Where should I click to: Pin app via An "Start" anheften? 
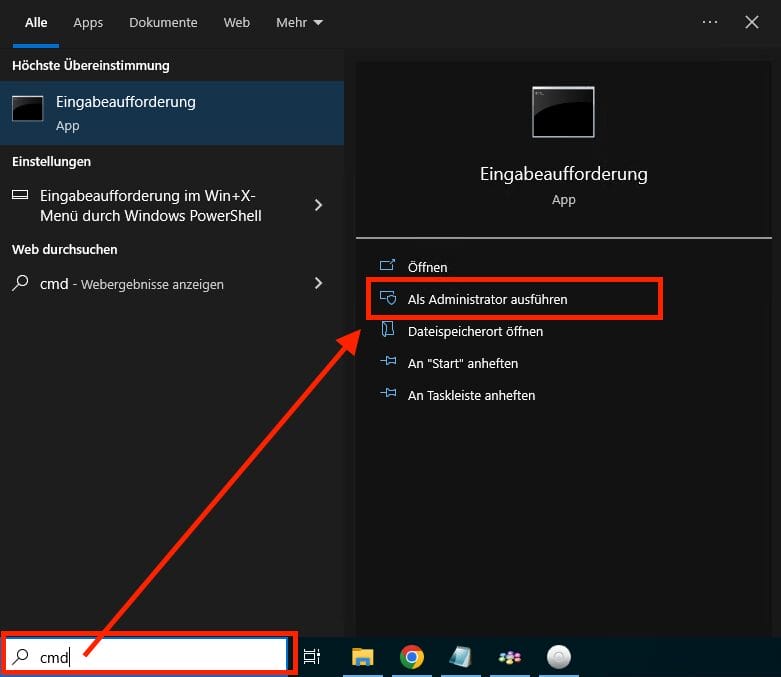462,363
